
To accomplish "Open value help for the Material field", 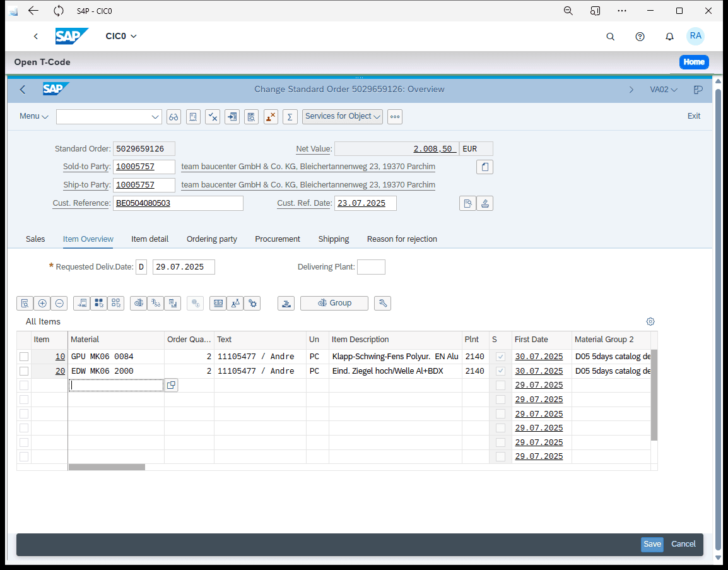I will pyautogui.click(x=172, y=385).
